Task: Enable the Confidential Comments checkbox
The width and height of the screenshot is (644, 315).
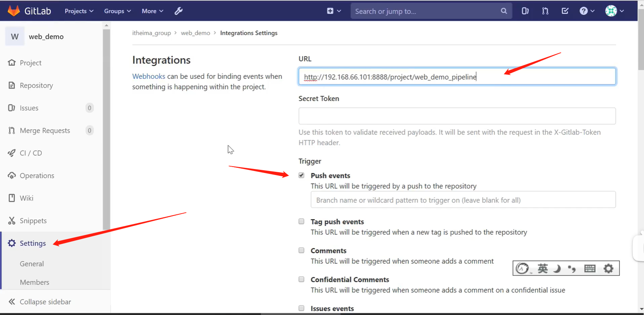Action: [x=302, y=280]
